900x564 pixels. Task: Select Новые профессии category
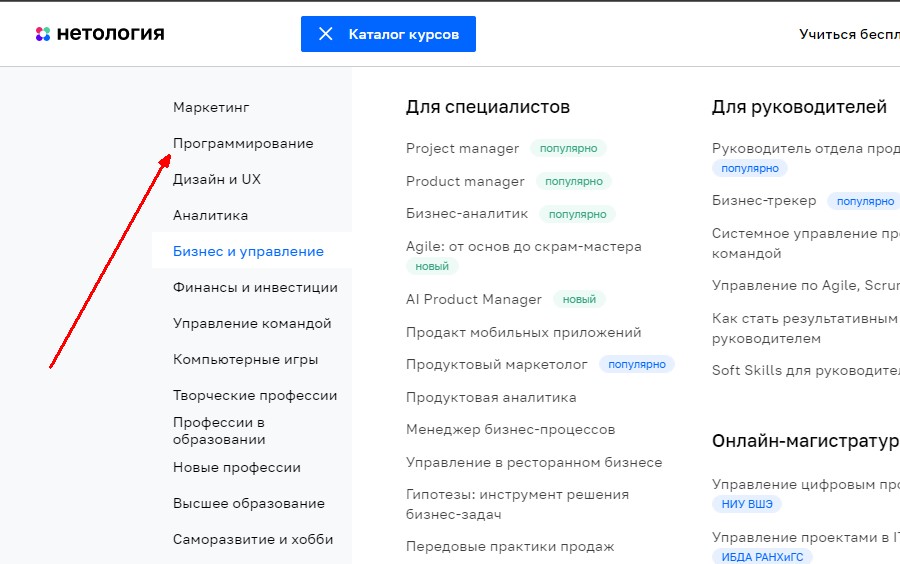237,468
